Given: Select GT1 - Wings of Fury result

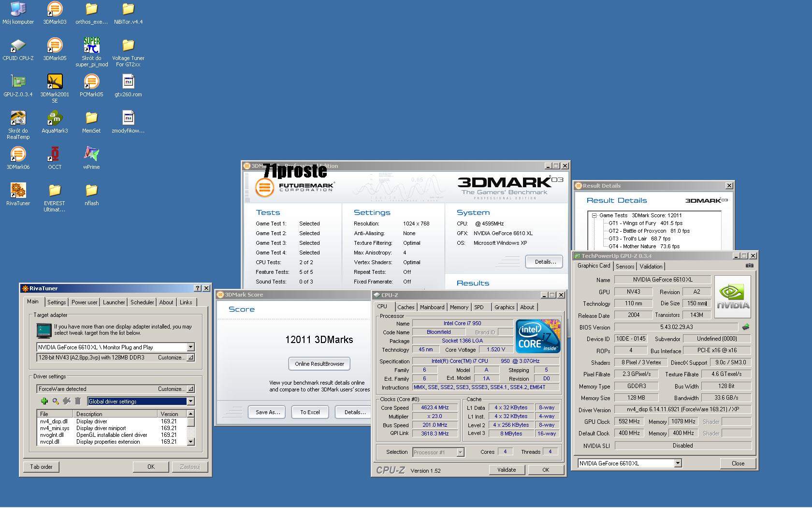Looking at the screenshot, I should [x=645, y=223].
